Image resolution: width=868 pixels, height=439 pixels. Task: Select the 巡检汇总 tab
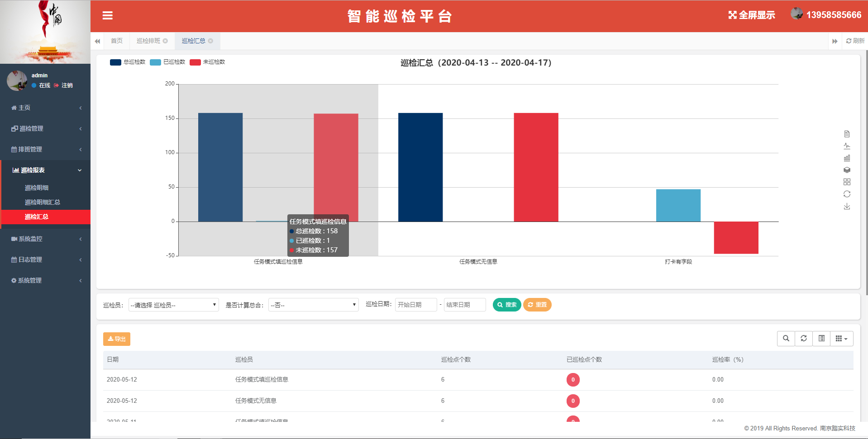[x=194, y=41]
